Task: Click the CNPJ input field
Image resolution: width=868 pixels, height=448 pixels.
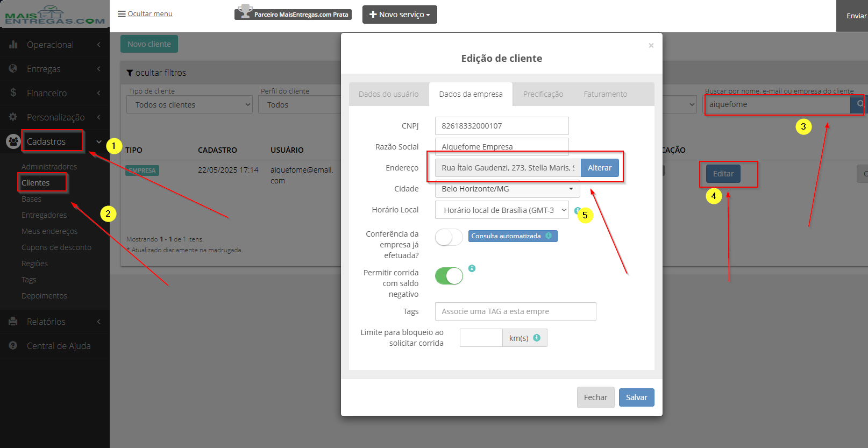Action: [x=502, y=126]
